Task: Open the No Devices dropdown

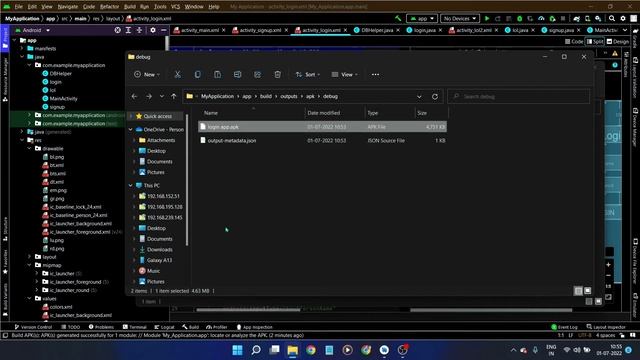Action: pyautogui.click(x=460, y=18)
